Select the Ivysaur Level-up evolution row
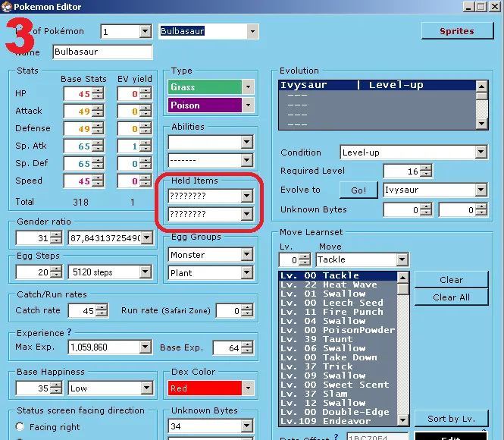This screenshot has height=440, width=504. [377, 85]
